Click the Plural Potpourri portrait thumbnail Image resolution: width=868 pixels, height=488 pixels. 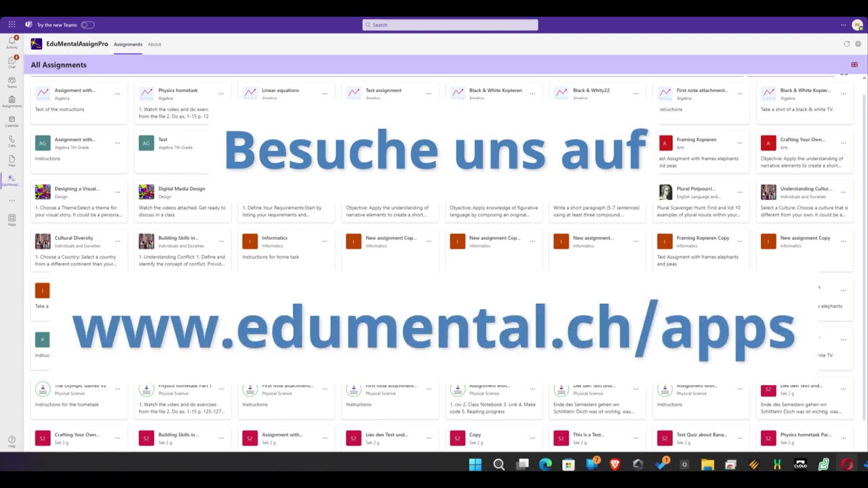(665, 192)
